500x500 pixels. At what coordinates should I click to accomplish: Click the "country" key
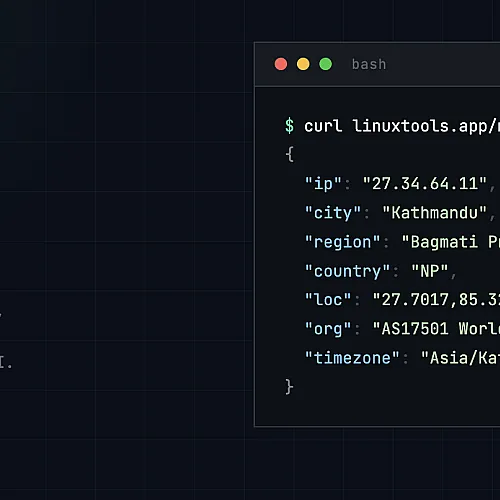pos(347,271)
